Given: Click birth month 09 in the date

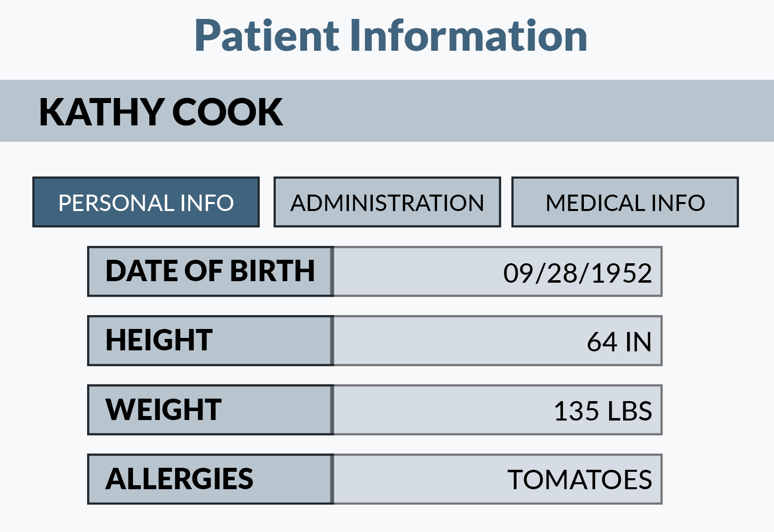Looking at the screenshot, I should (518, 273).
